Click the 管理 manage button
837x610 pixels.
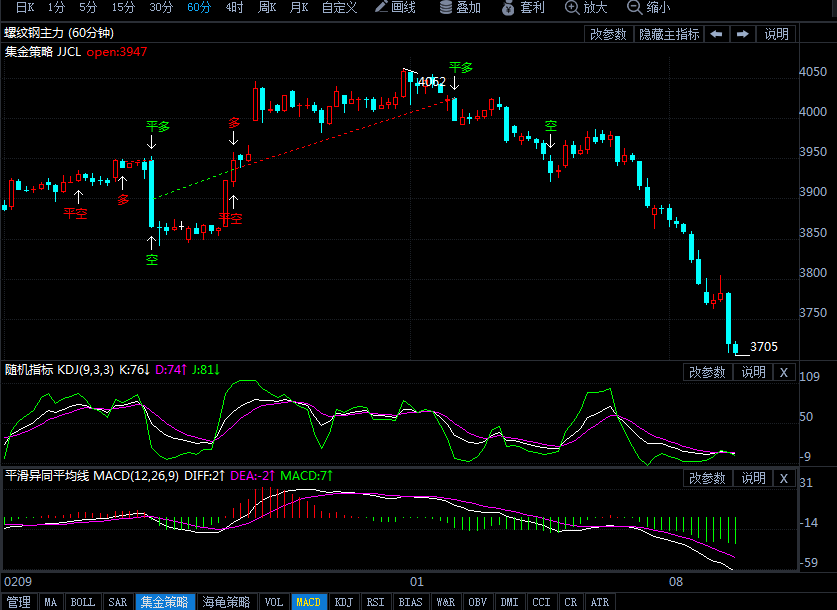tap(19, 602)
